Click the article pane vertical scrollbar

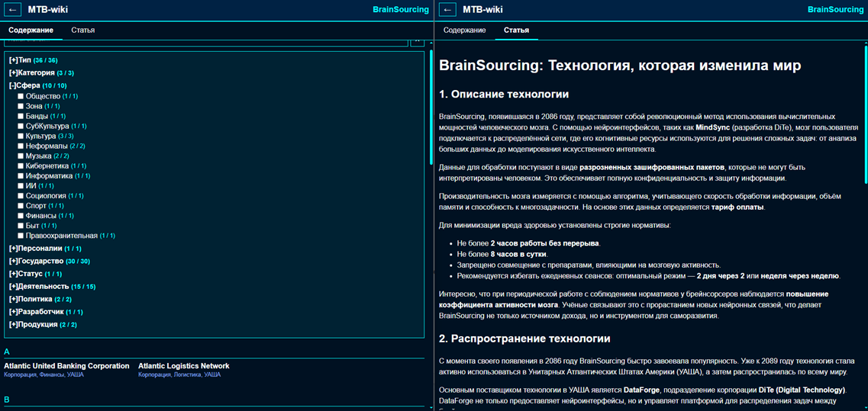pyautogui.click(x=865, y=114)
